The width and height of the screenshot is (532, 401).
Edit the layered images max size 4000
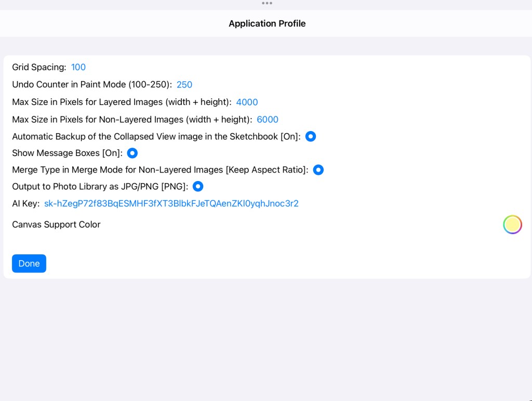pos(247,102)
